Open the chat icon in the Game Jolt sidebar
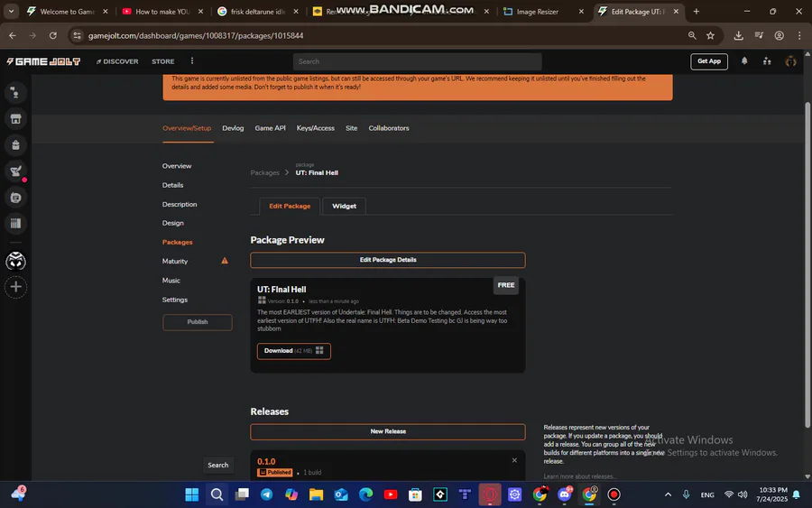 point(15,93)
